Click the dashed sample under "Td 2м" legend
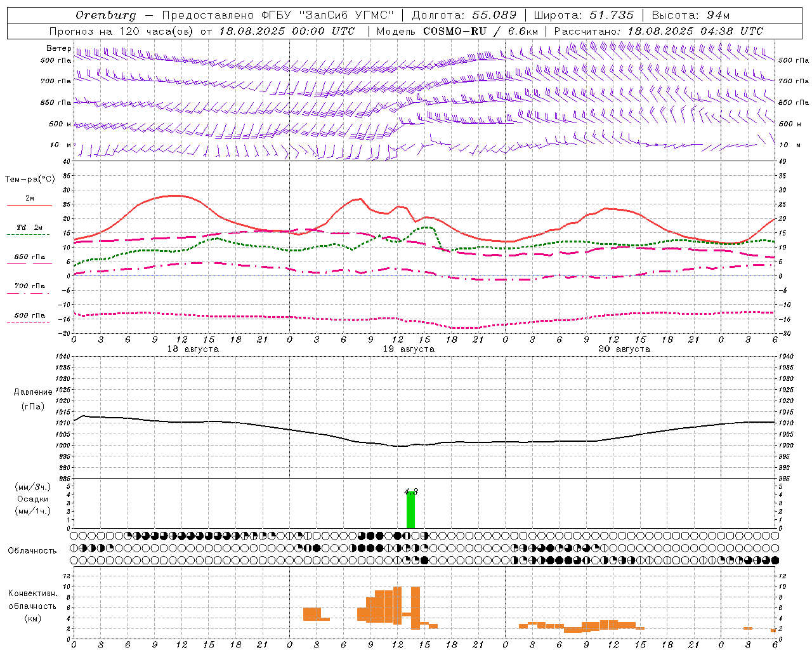This screenshot has height=650, width=812. [29, 234]
